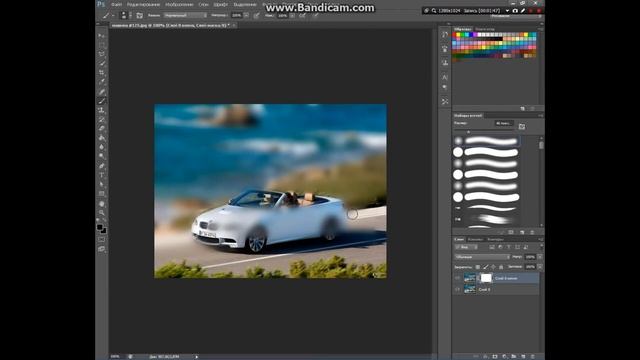Add adjustment layer icon in Layers panel
640x360 pixels.
click(504, 356)
